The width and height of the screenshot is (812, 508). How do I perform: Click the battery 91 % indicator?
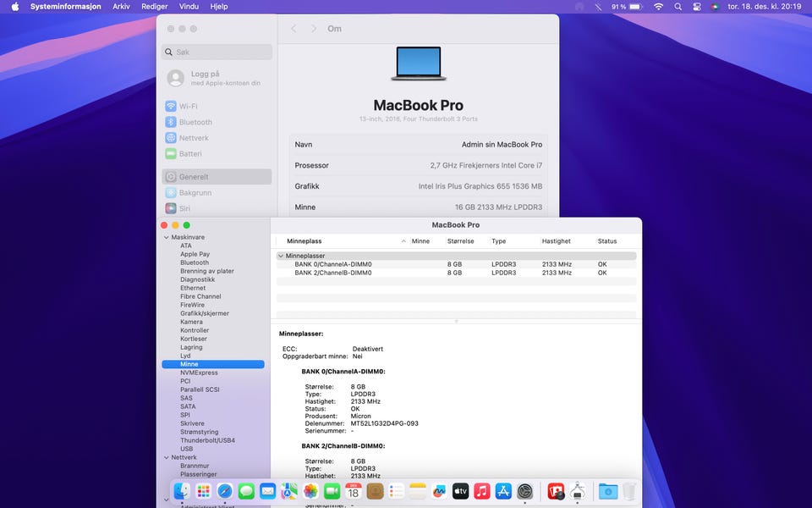pos(627,7)
